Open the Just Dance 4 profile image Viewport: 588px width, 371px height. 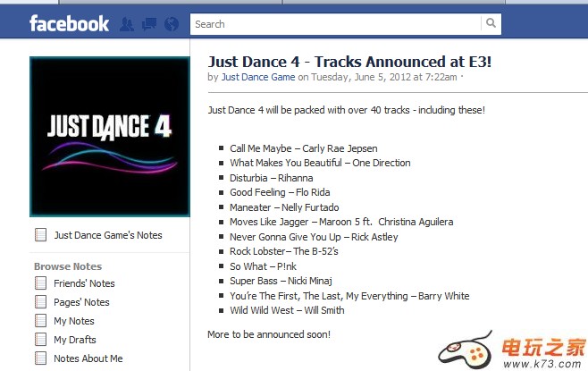tap(110, 137)
